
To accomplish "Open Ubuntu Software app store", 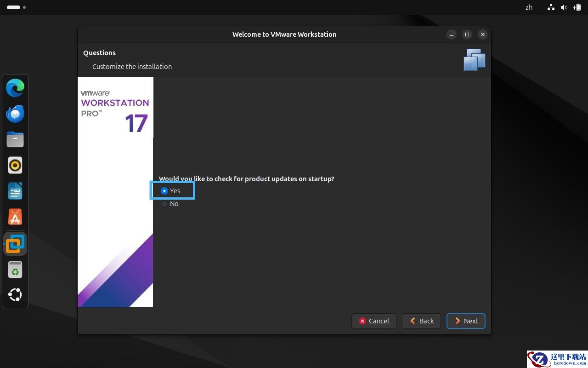I will pyautogui.click(x=15, y=217).
